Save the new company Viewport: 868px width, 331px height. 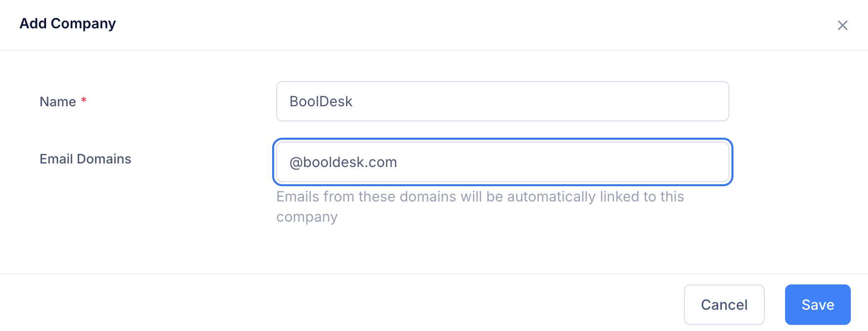[x=817, y=305]
